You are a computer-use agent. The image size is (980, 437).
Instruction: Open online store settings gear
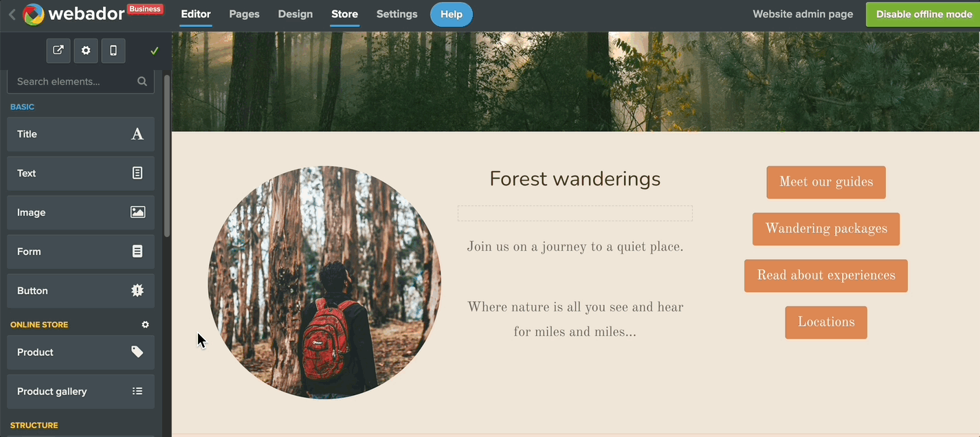tap(145, 324)
